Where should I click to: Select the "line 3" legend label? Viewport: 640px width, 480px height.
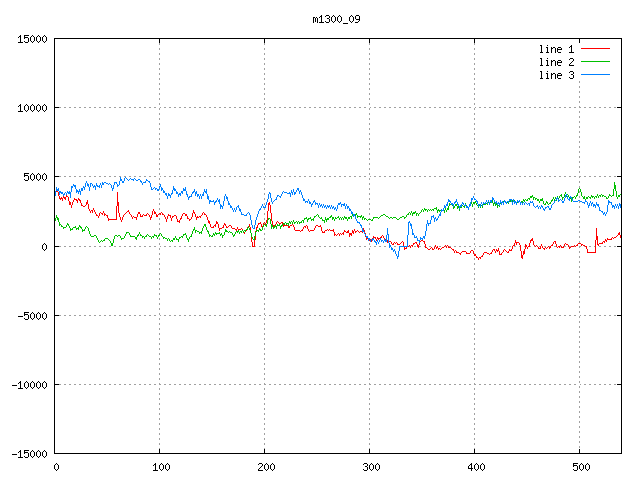557,75
